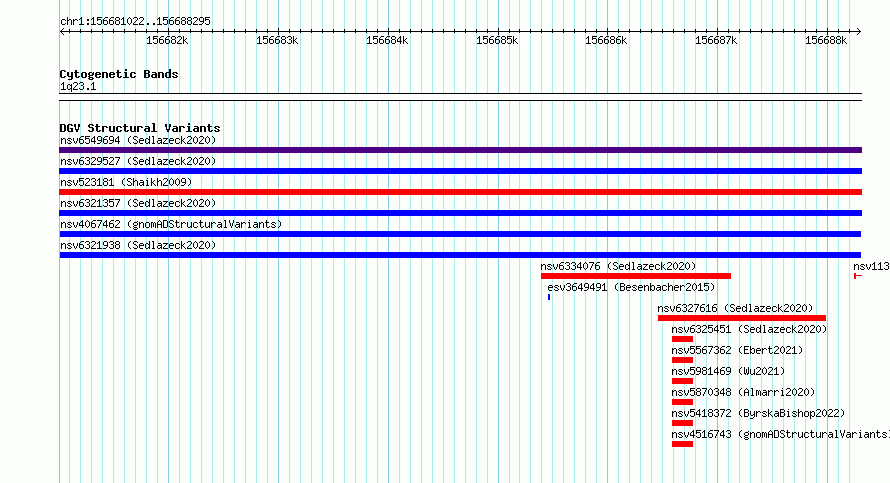
Task: Click the 1q23.1 band label
Action: coord(78,86)
